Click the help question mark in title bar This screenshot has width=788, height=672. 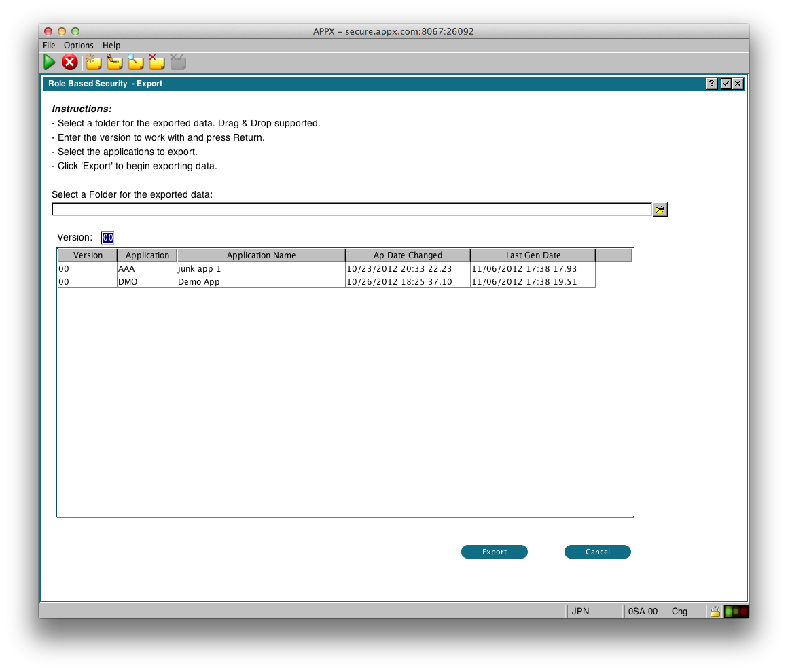(x=711, y=84)
